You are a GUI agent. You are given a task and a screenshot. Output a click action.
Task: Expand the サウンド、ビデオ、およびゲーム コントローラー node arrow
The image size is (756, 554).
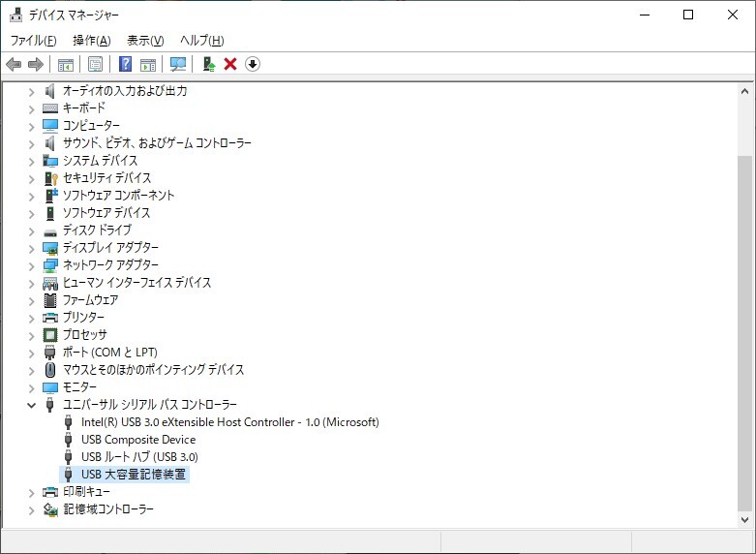pyautogui.click(x=31, y=143)
